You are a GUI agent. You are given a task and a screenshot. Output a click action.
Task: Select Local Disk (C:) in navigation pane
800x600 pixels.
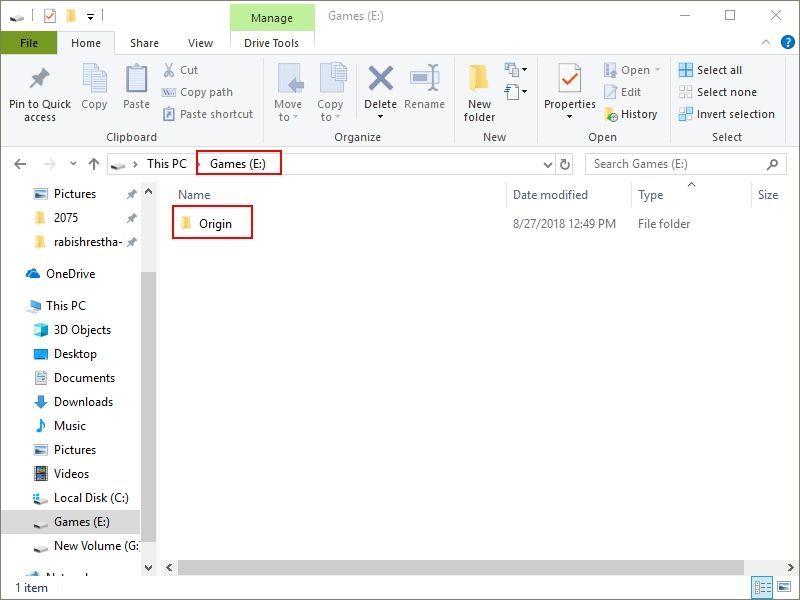click(90, 498)
